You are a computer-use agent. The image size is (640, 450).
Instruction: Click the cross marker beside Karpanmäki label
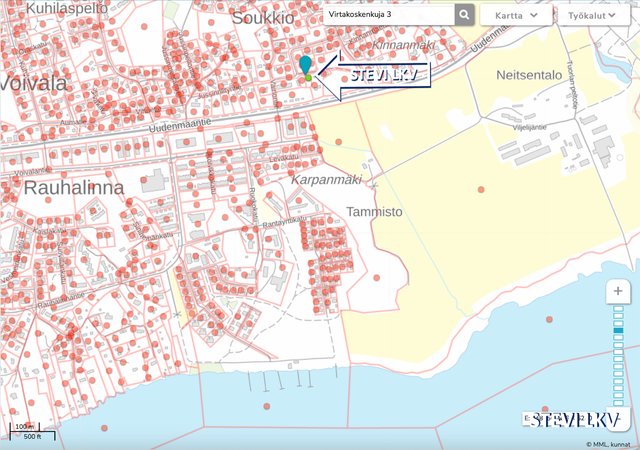(x=374, y=185)
